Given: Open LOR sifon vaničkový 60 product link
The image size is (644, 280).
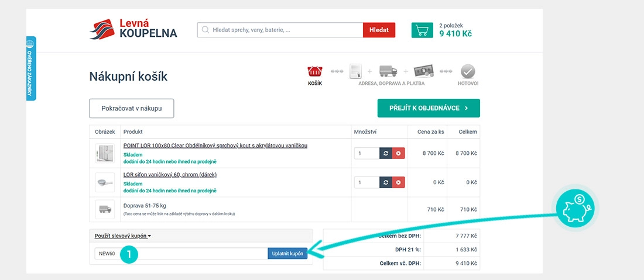Looking at the screenshot, I should pyautogui.click(x=170, y=175).
